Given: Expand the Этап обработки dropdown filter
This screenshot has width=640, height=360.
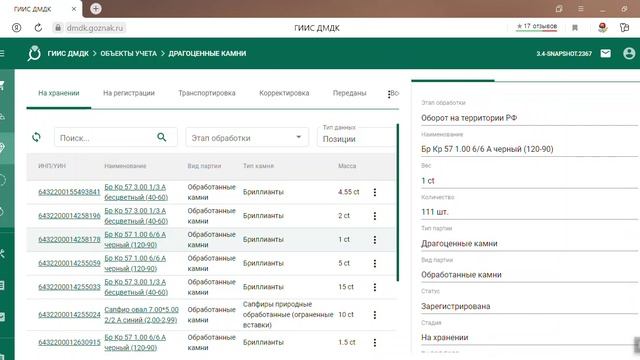Looking at the screenshot, I should click(x=247, y=138).
